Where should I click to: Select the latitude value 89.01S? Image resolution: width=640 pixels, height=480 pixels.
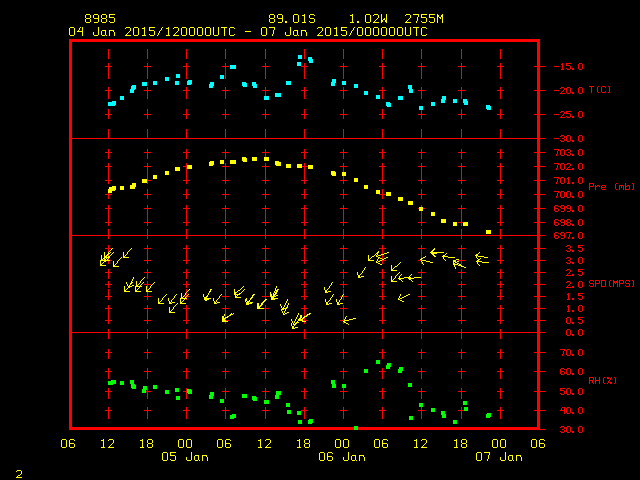[x=292, y=19]
